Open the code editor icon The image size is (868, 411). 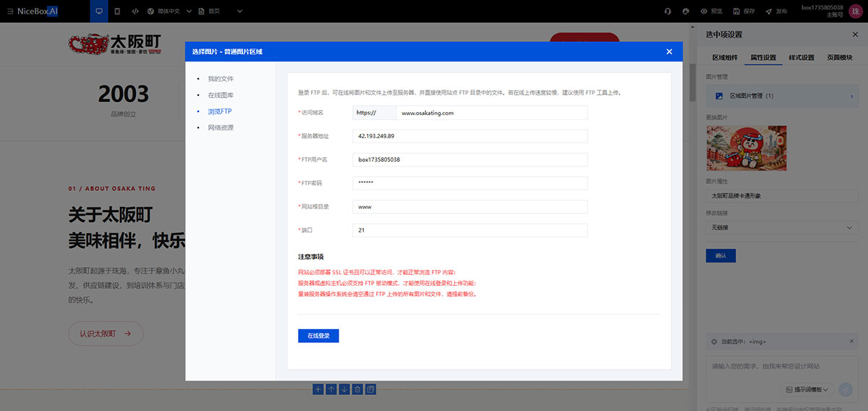pos(135,12)
